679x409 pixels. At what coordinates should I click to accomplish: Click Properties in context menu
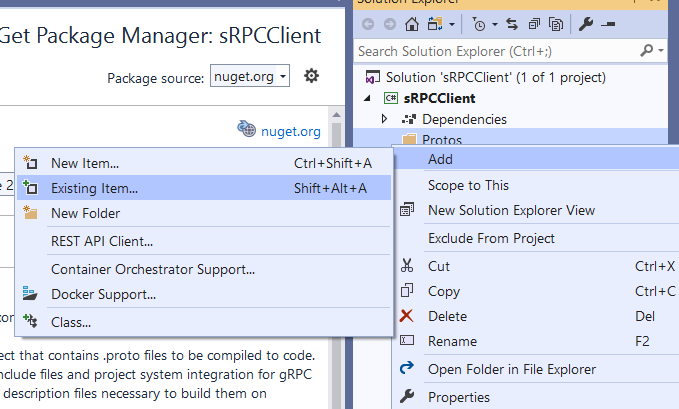coord(537,397)
